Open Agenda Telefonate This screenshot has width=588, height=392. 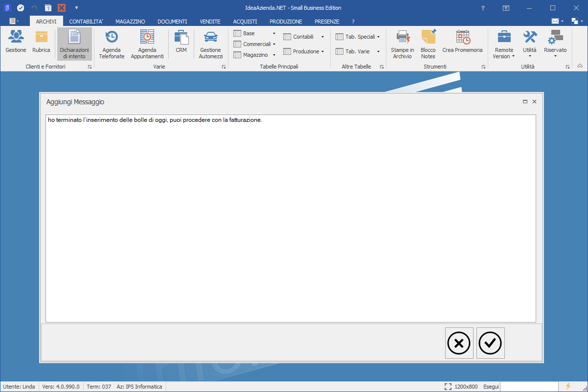(x=112, y=44)
